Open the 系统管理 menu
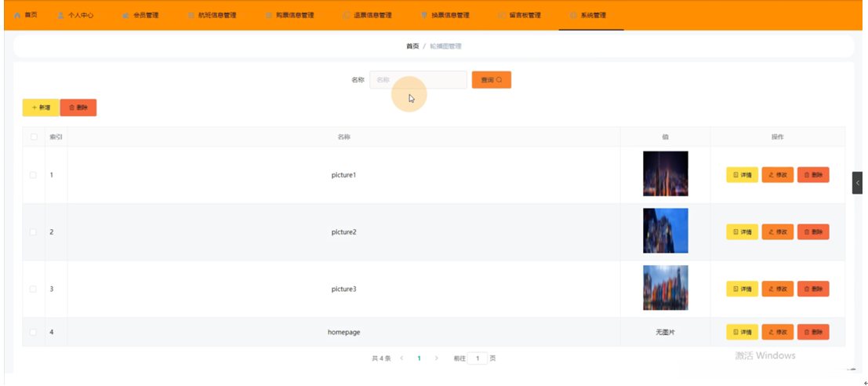Screen dimensions: 868x386 click(x=591, y=15)
